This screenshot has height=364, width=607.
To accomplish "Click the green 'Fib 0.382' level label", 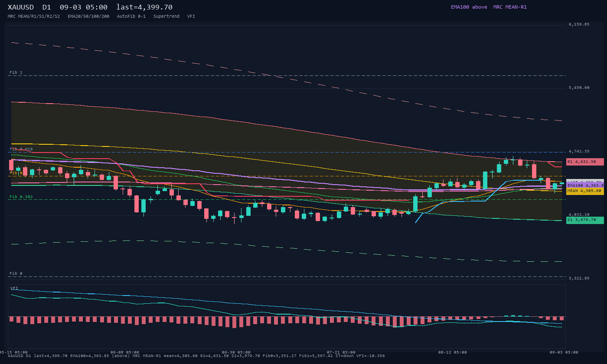I will (x=21, y=197).
